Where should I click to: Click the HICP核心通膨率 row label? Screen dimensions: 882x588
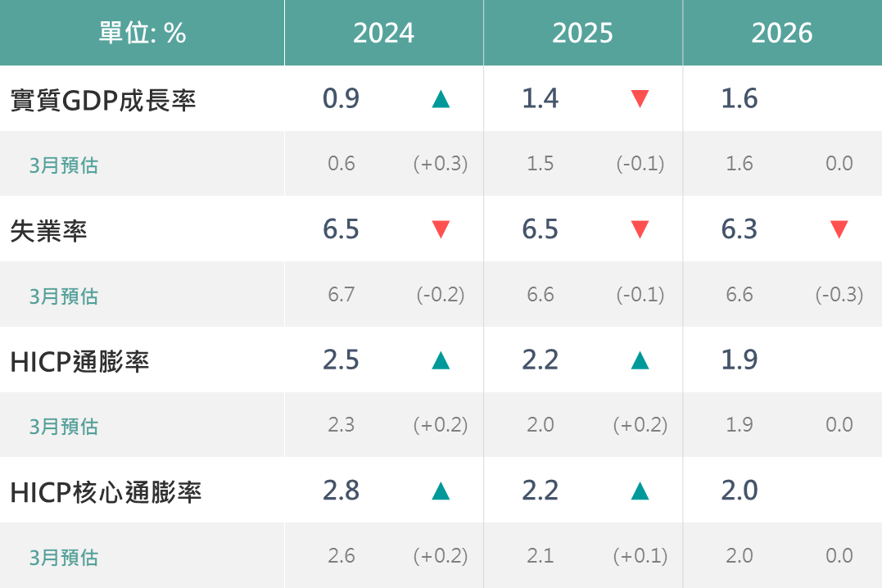coord(106,491)
